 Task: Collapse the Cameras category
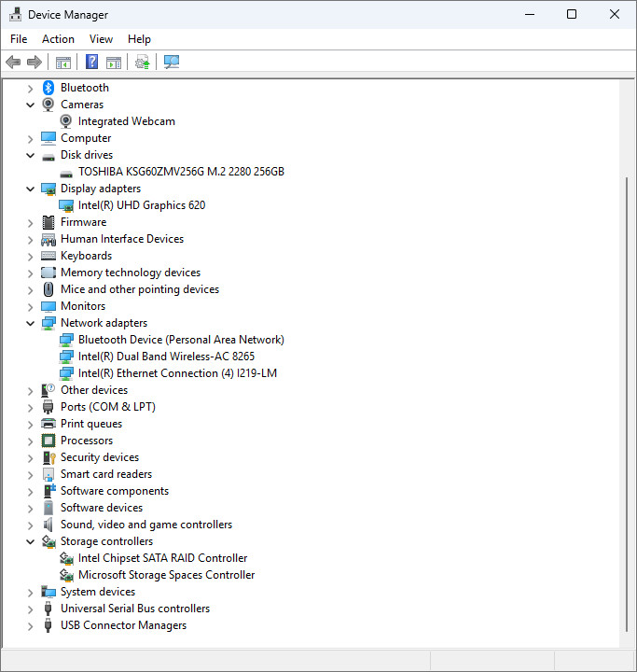click(30, 105)
